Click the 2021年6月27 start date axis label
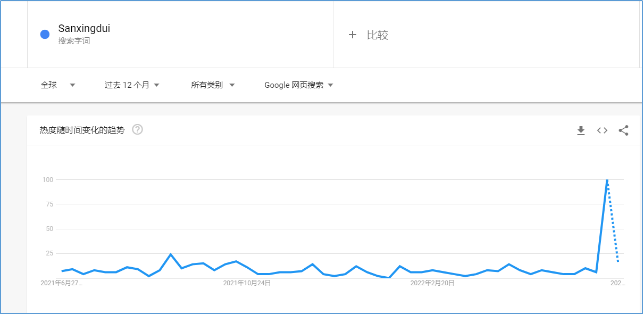Image resolution: width=644 pixels, height=314 pixels. (x=61, y=283)
